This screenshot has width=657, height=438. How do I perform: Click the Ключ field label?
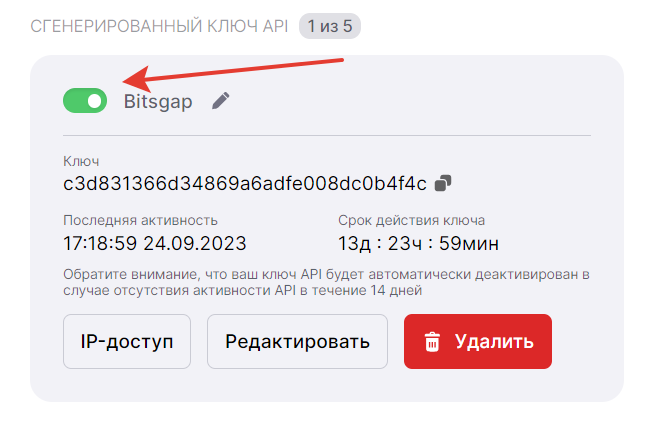coord(81,161)
